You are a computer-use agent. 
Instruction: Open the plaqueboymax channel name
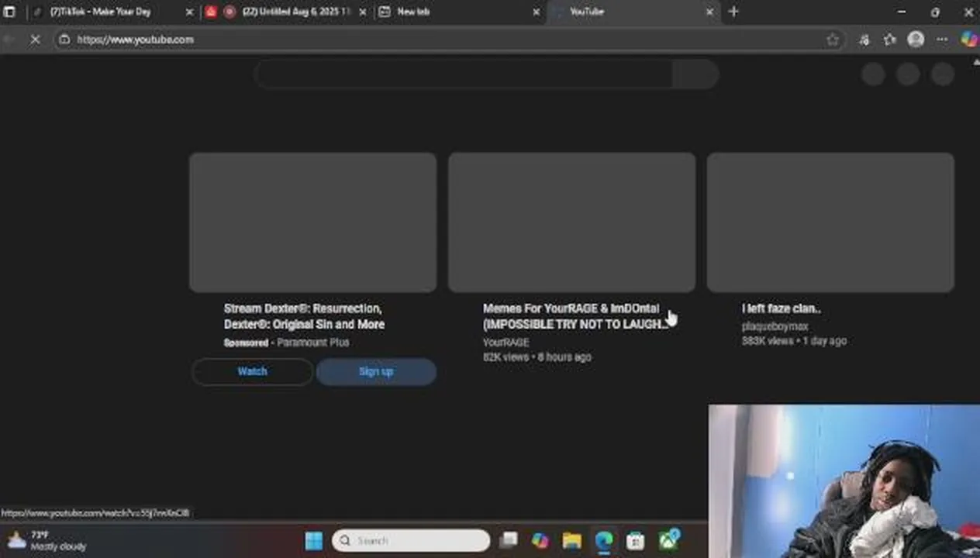[775, 326]
